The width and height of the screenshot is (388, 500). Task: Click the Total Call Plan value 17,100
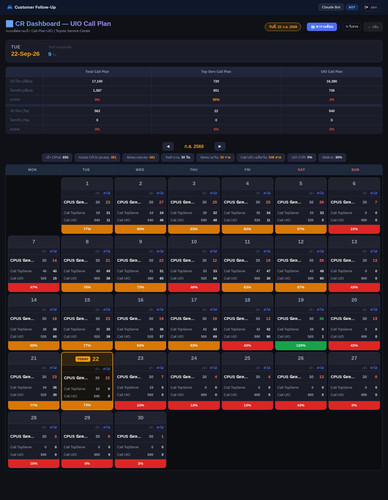pyautogui.click(x=97, y=81)
